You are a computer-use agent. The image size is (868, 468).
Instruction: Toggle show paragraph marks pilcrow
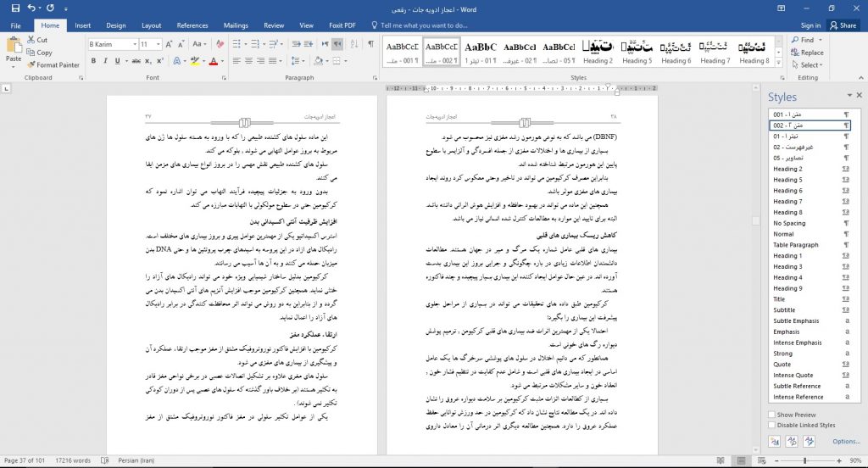(370, 44)
